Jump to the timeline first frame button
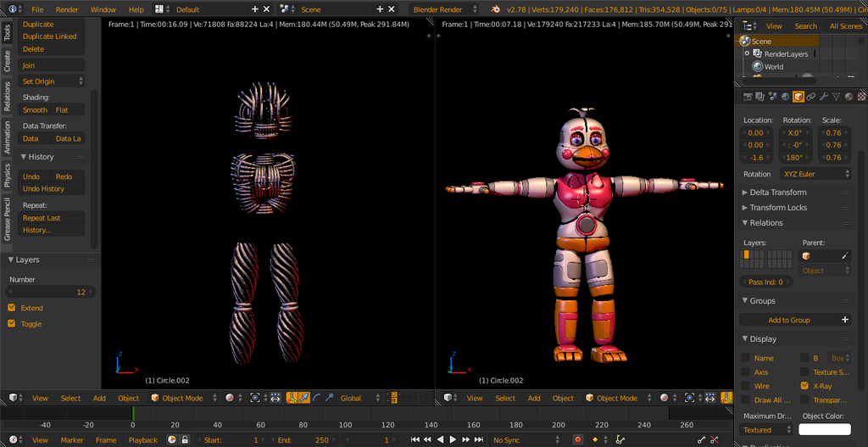The image size is (868, 447). (x=415, y=440)
